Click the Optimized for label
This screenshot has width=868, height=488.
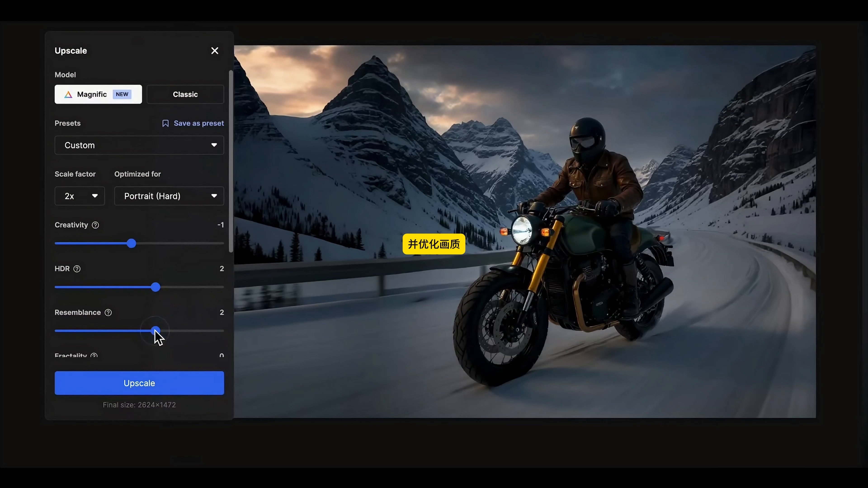click(137, 174)
